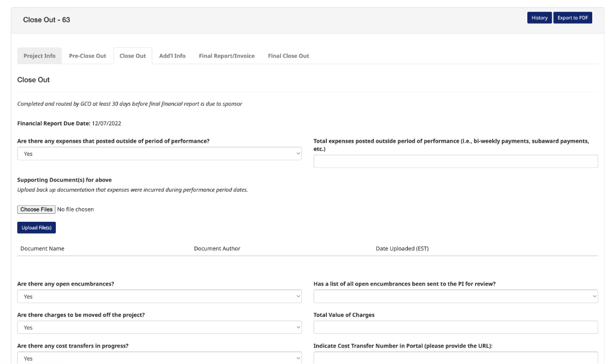Select the Close Out tab
Screen dimensions: 615x364
(133, 56)
